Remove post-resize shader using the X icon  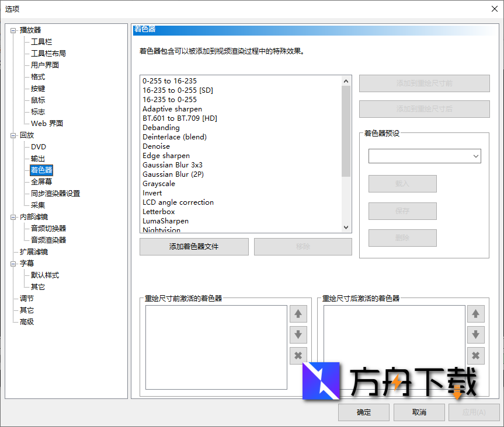475,356
